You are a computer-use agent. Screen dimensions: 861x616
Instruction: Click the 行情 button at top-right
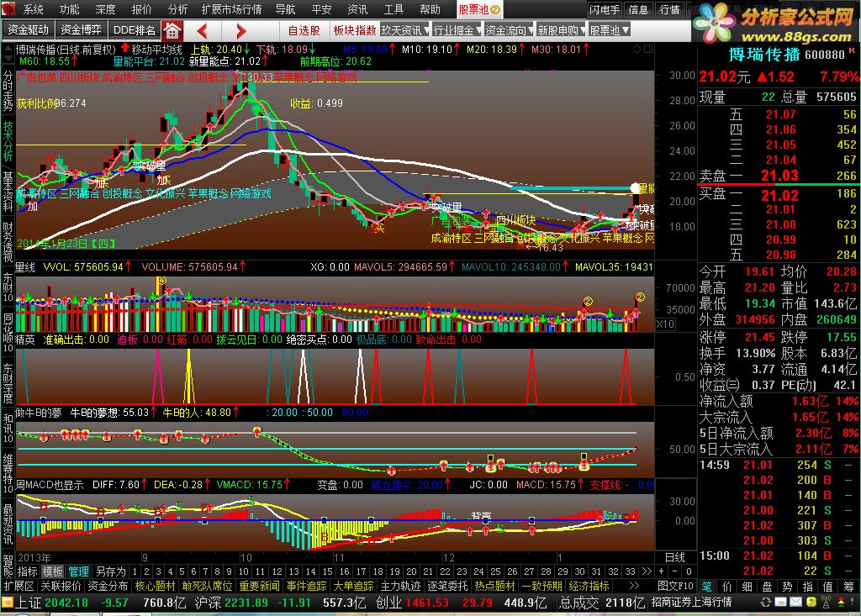pos(669,9)
